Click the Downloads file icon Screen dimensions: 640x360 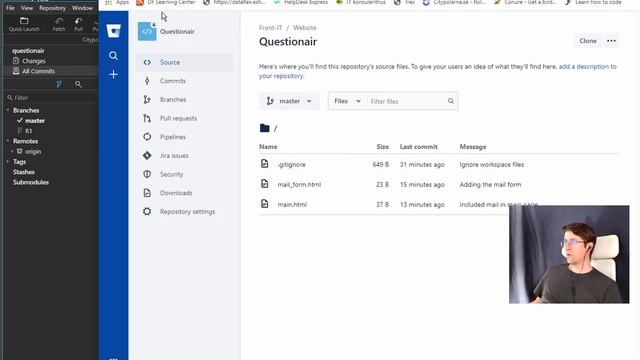[147, 193]
